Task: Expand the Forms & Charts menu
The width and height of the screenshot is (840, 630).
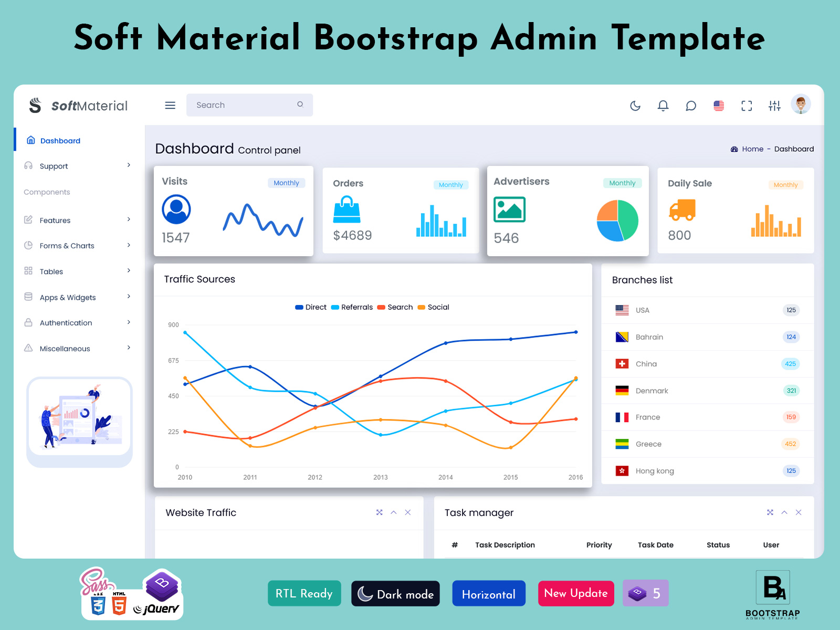Action: (67, 246)
